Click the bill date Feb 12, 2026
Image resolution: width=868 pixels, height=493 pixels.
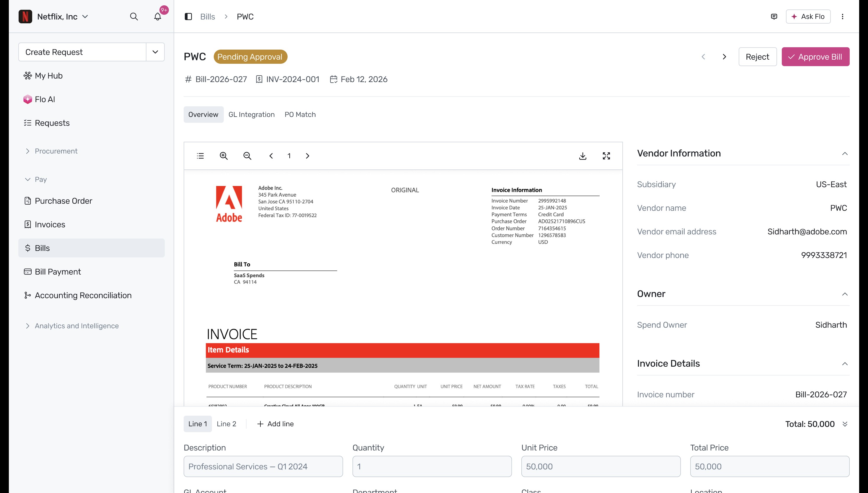click(x=364, y=79)
